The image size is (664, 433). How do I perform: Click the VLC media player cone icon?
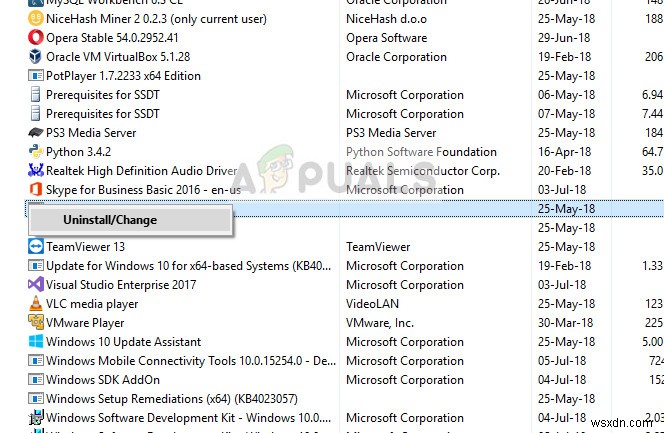point(36,303)
